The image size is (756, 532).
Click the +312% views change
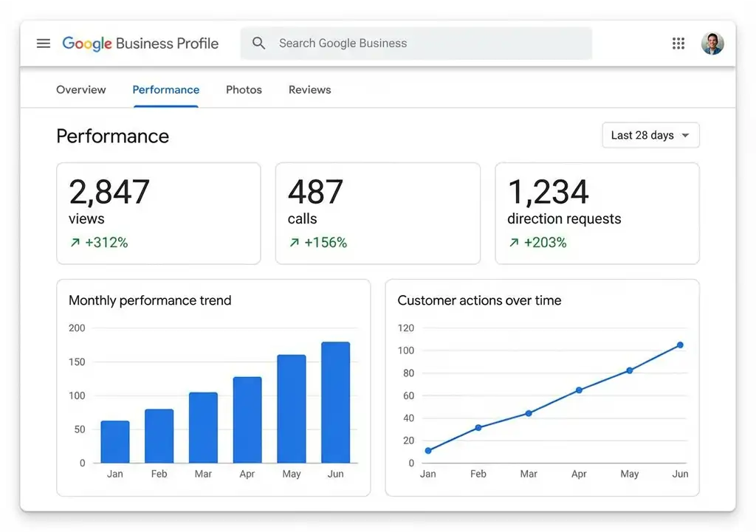[x=106, y=242]
